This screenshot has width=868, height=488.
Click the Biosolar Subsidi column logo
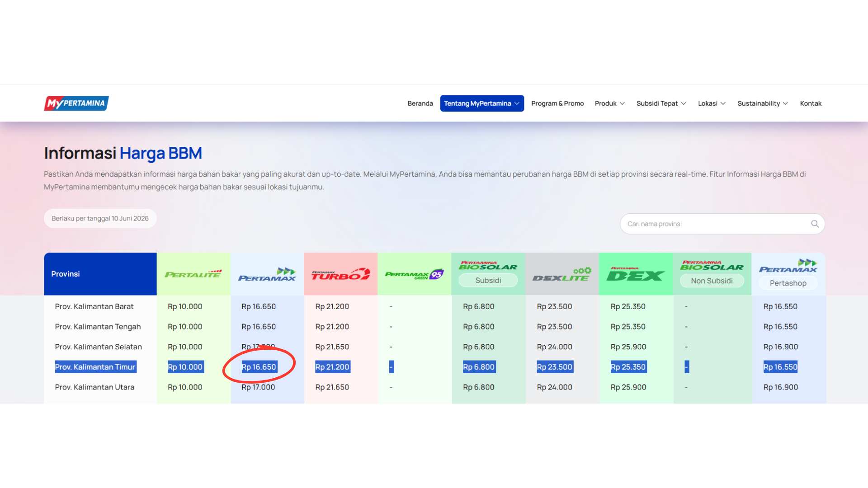click(488, 266)
